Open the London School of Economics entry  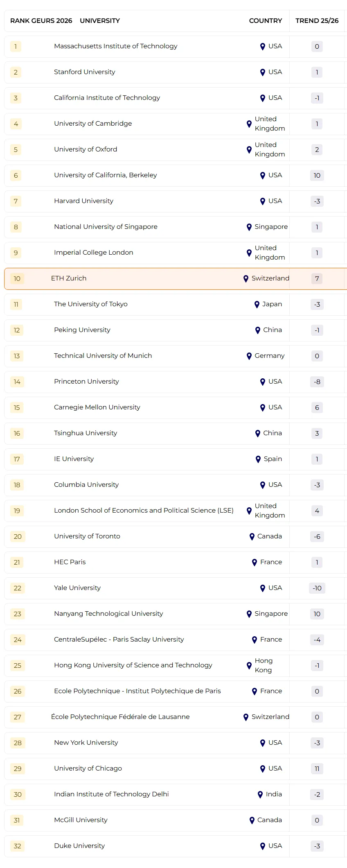point(144,511)
